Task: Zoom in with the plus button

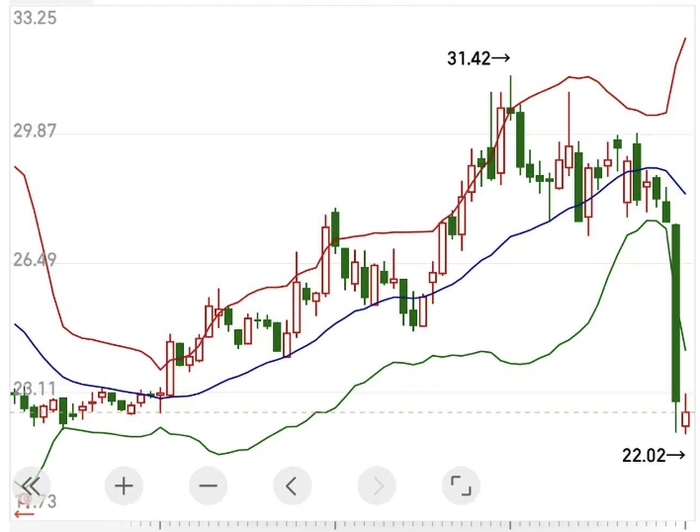Action: 124,486
